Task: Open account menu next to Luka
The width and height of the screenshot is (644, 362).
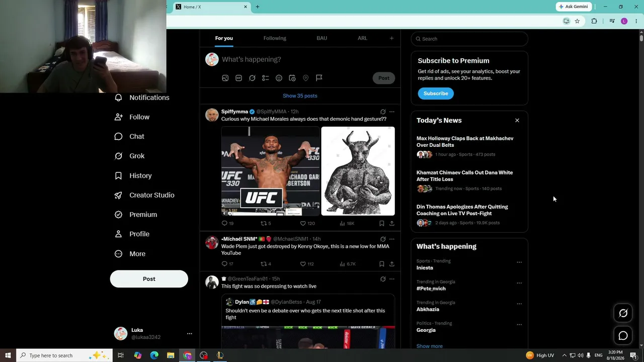Action: click(189, 333)
